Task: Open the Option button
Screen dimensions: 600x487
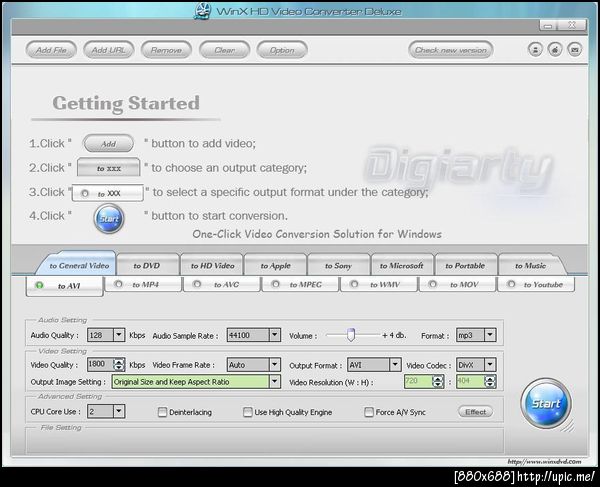Action: pyautogui.click(x=282, y=50)
